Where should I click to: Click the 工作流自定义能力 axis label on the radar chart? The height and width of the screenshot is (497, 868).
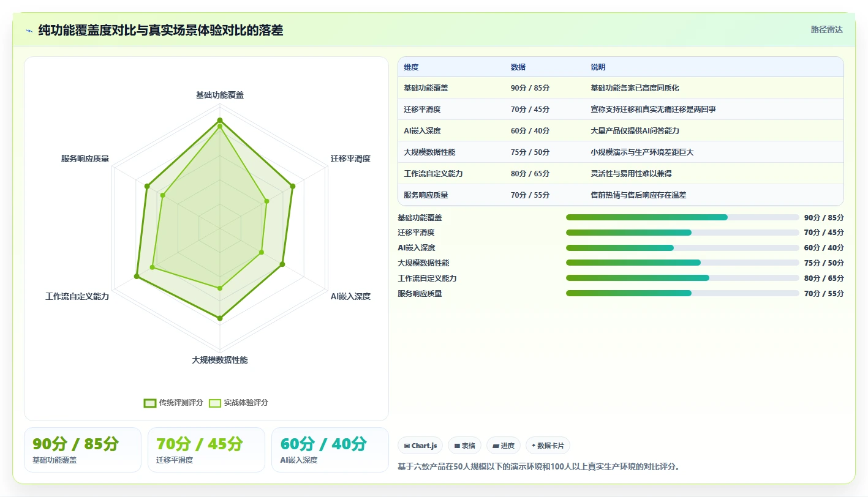coord(77,296)
